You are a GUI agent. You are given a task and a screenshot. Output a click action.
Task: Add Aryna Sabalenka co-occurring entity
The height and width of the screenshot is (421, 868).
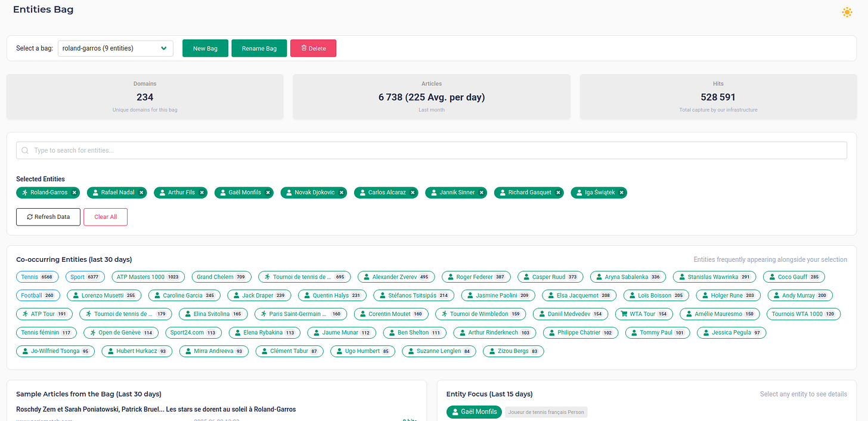tap(628, 277)
